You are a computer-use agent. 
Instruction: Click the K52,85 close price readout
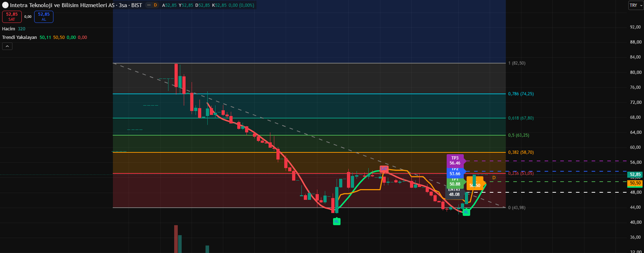point(219,5)
